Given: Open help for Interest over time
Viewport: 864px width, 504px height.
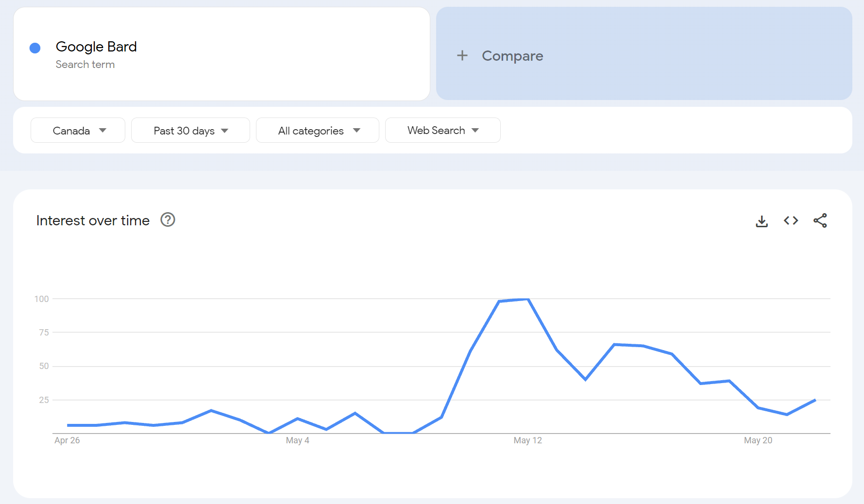Looking at the screenshot, I should 168,220.
